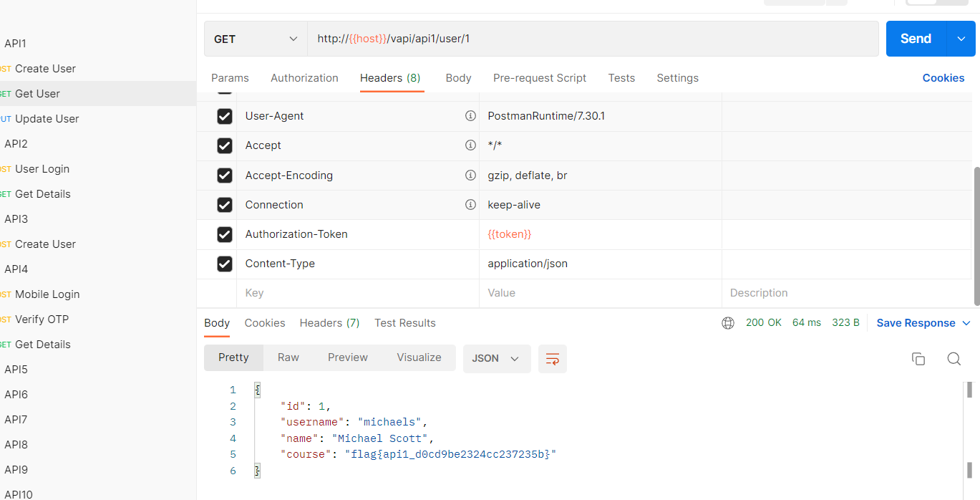The image size is (980, 500).
Task: Click the flag value in response JSON
Action: [x=450, y=454]
